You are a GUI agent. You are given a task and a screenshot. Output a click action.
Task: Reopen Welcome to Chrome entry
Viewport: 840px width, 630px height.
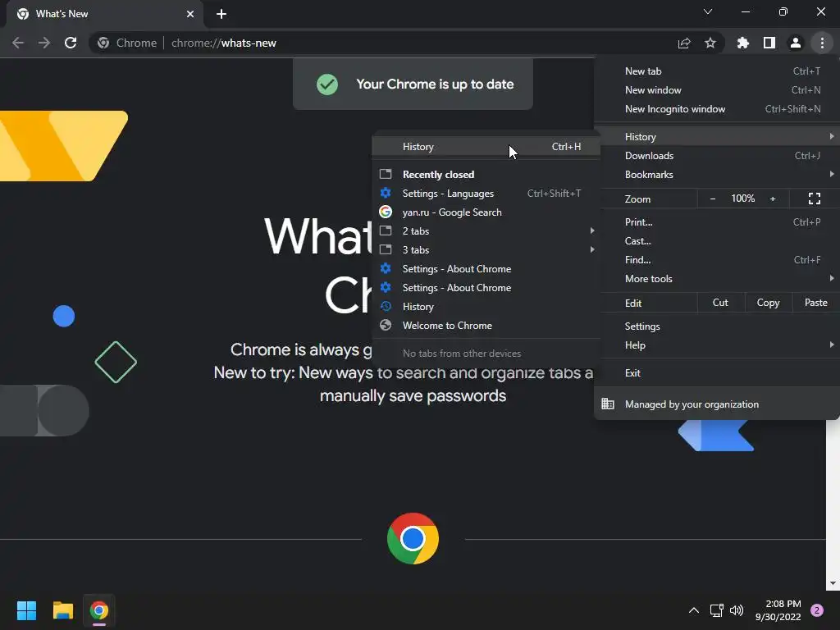click(486, 325)
